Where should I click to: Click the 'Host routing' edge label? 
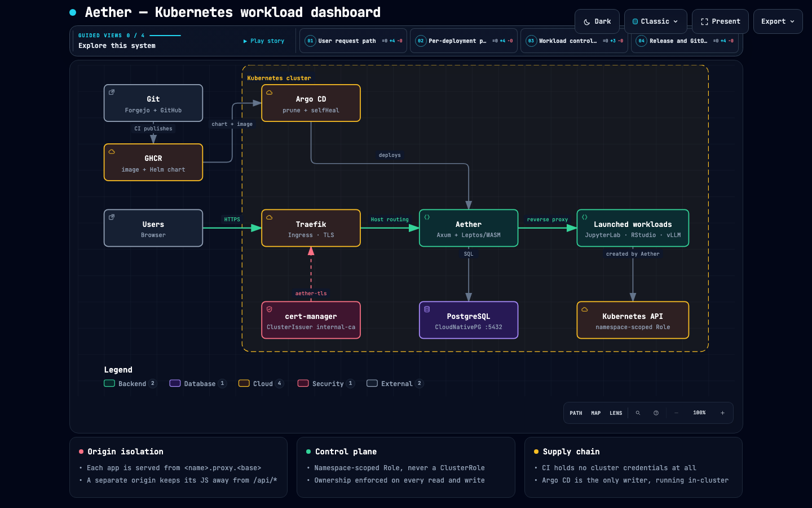390,220
